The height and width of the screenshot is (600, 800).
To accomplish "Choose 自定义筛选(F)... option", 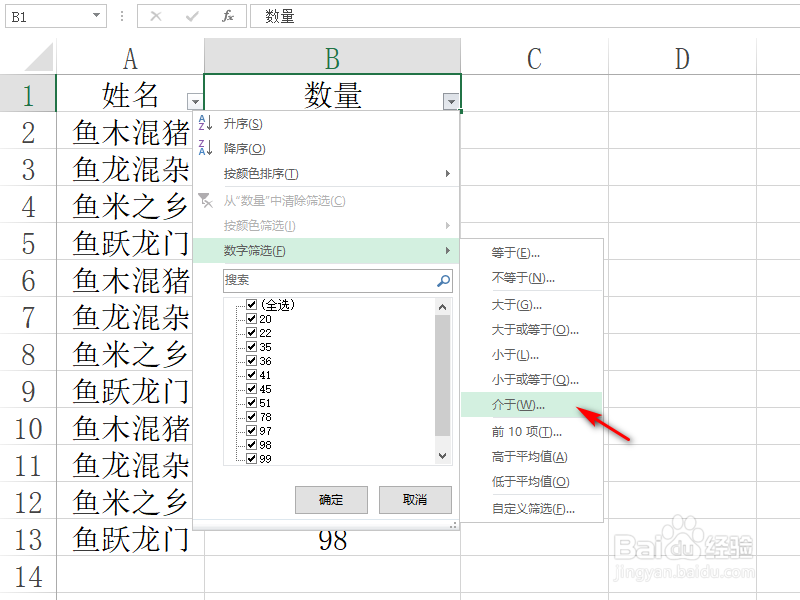I will coord(532,509).
